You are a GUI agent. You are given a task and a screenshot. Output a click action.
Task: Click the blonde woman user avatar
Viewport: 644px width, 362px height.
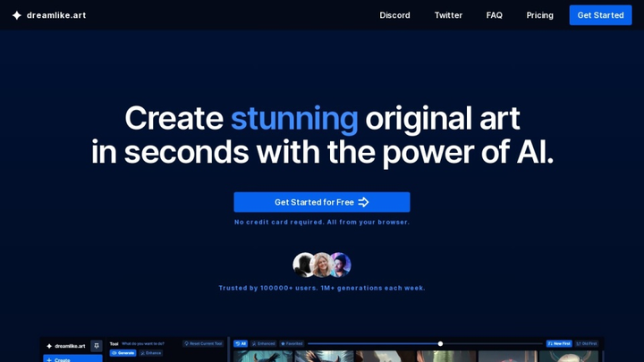pos(322,265)
